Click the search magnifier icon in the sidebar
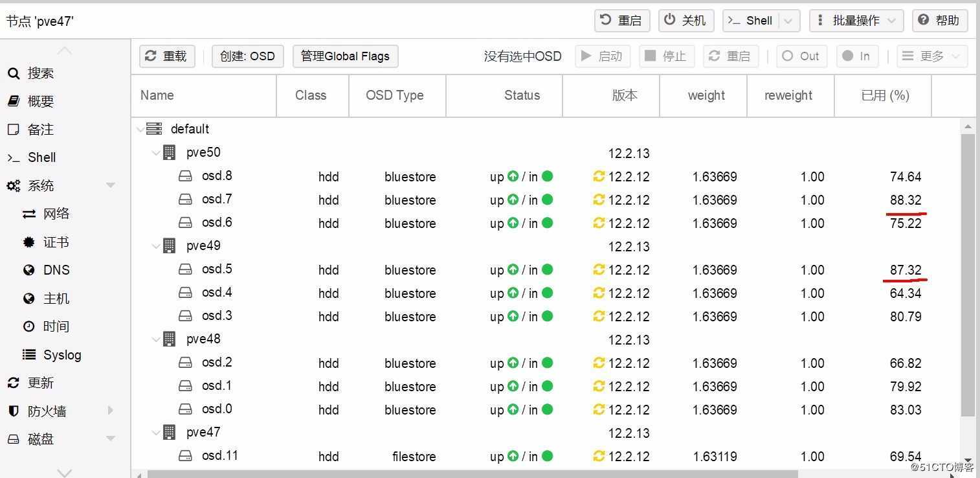The image size is (980, 478). coord(14,73)
